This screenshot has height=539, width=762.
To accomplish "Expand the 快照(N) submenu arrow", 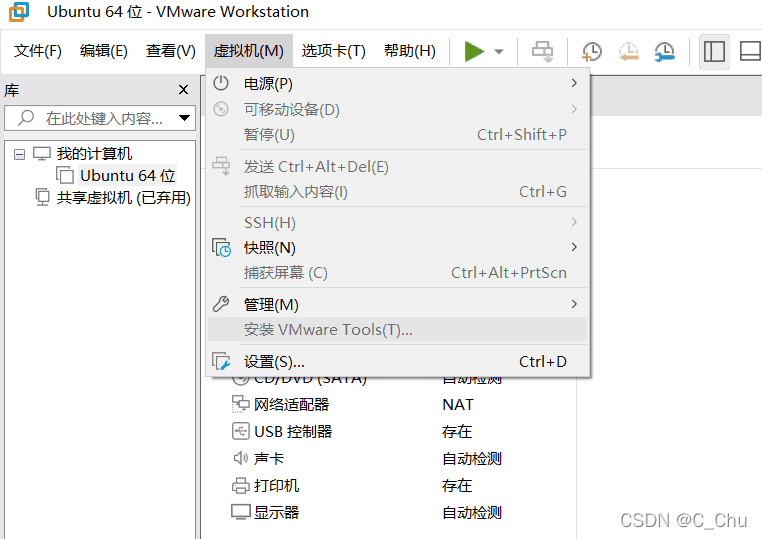I will (574, 247).
